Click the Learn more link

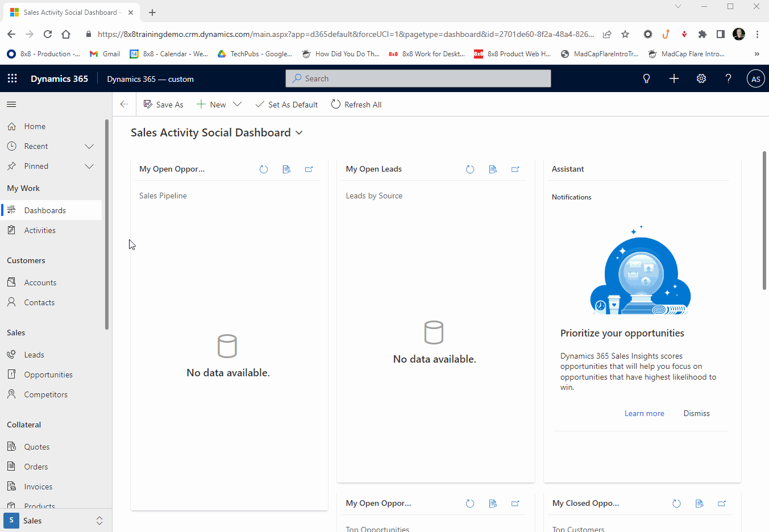pos(644,413)
